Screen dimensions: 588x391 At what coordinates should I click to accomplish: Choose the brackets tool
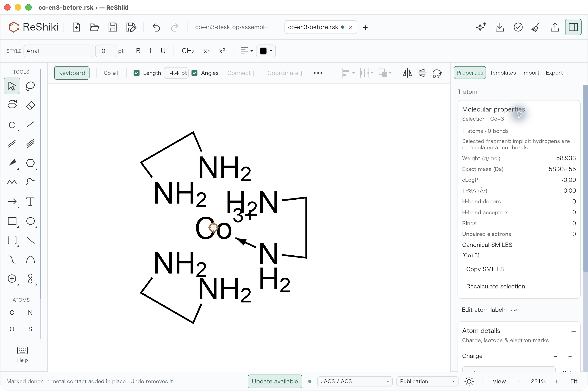(x=12, y=240)
